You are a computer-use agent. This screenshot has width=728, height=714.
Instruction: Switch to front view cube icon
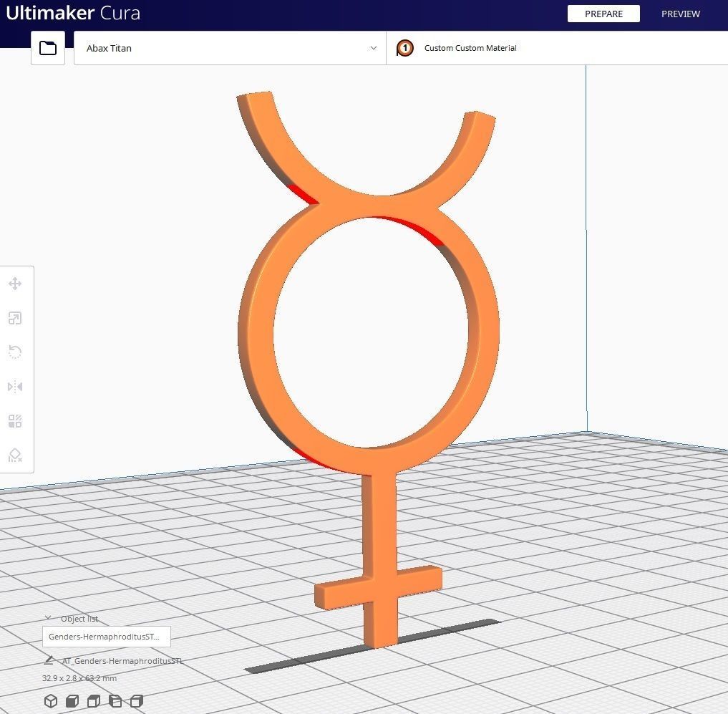coord(72,700)
